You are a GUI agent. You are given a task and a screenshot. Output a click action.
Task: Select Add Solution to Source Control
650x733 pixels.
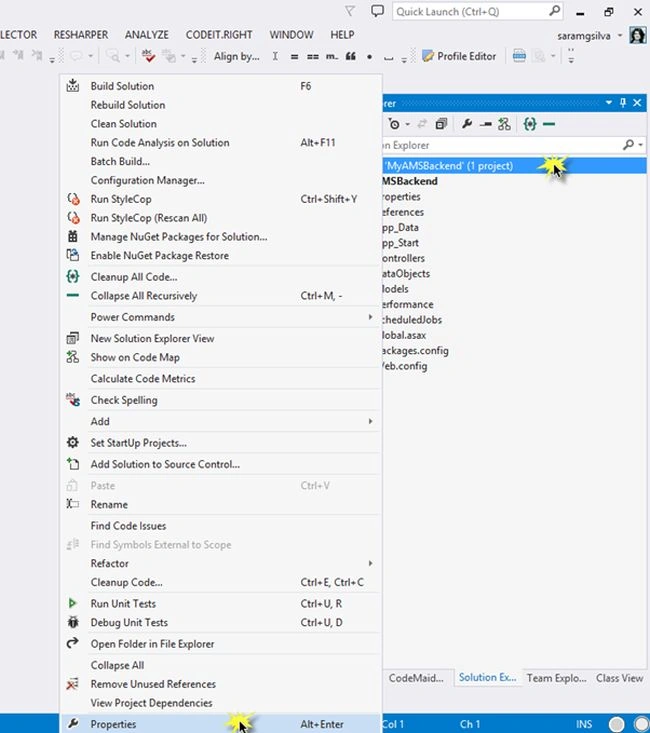click(221, 464)
